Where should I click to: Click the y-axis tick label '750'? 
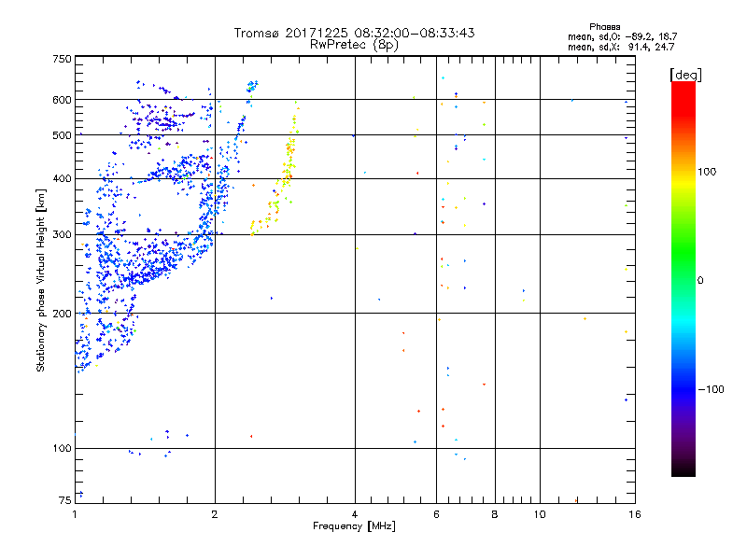point(62,59)
